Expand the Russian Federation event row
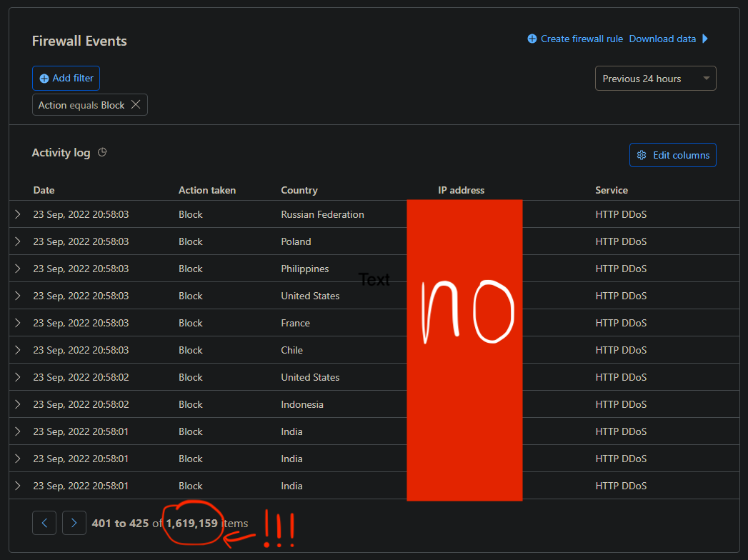 (x=18, y=214)
